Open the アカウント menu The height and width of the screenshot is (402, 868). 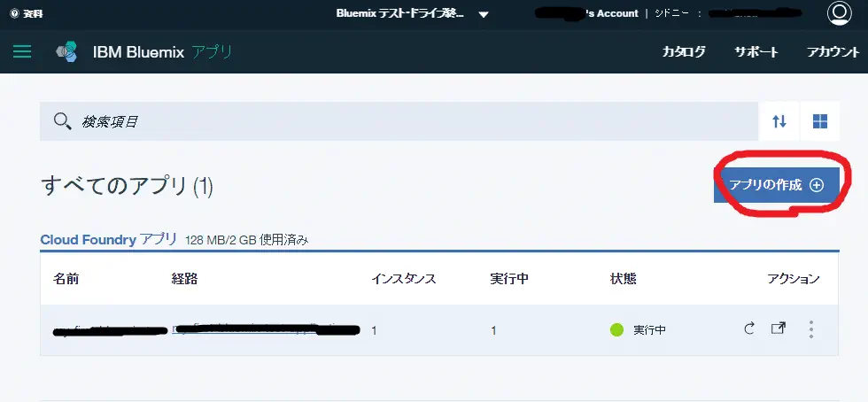pos(833,51)
